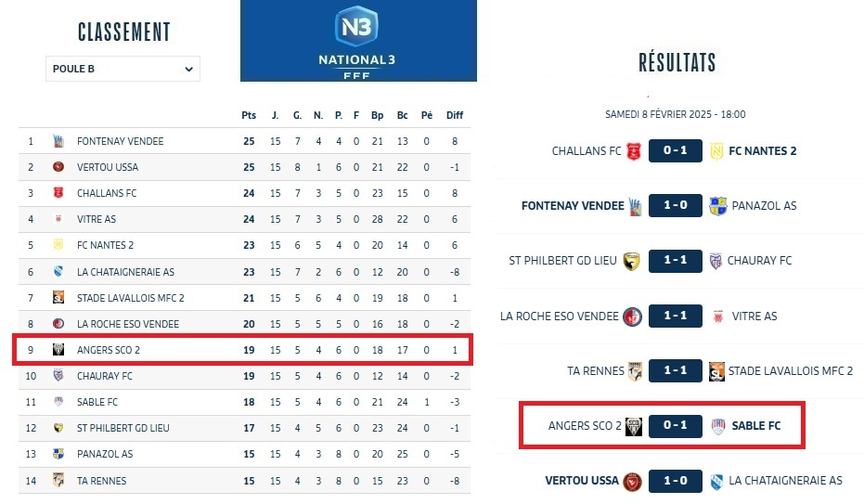Click the 0 - 1 Challans–Nantes score button
This screenshot has width=864, height=504.
[x=675, y=150]
